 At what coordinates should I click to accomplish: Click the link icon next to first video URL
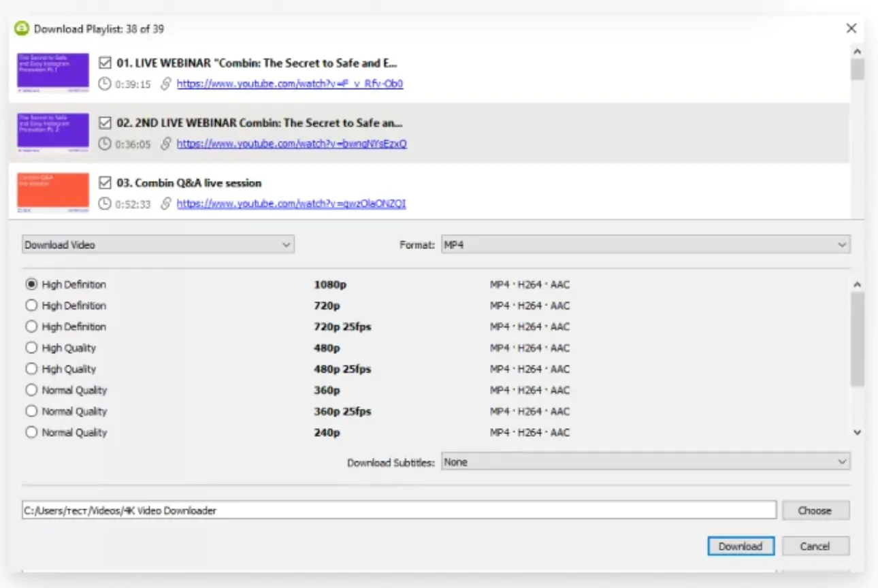tap(165, 84)
